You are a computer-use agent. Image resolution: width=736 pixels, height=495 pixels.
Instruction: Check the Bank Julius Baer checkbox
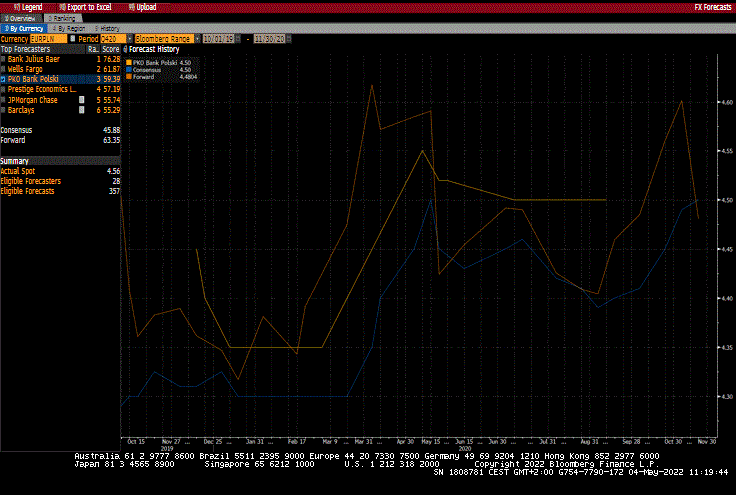pos(4,59)
